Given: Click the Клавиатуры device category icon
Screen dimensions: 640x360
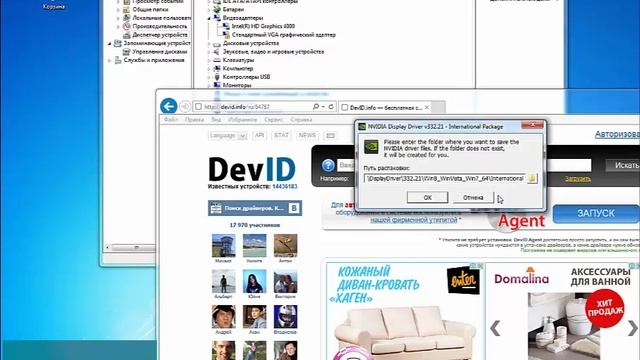Looking at the screenshot, I should pyautogui.click(x=217, y=60).
